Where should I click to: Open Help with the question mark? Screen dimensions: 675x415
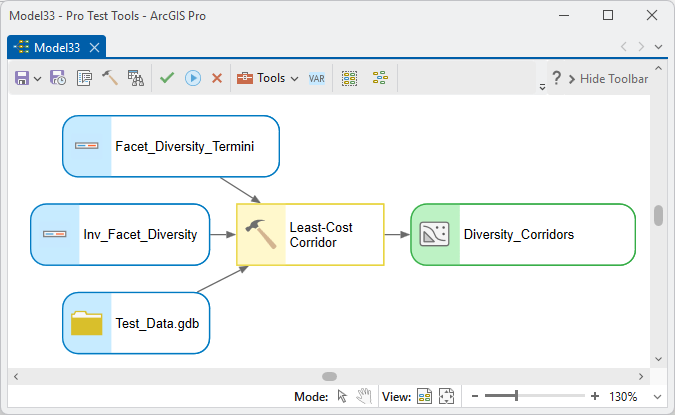click(556, 78)
